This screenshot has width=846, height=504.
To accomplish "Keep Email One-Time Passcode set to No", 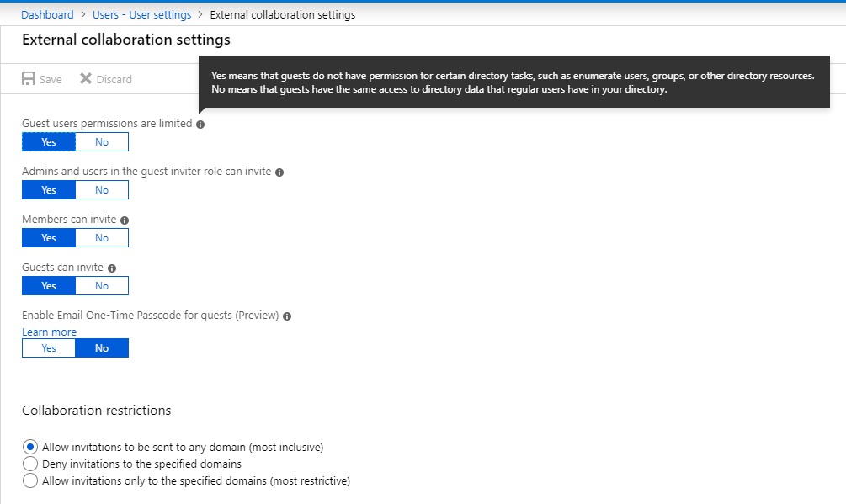I will point(102,348).
